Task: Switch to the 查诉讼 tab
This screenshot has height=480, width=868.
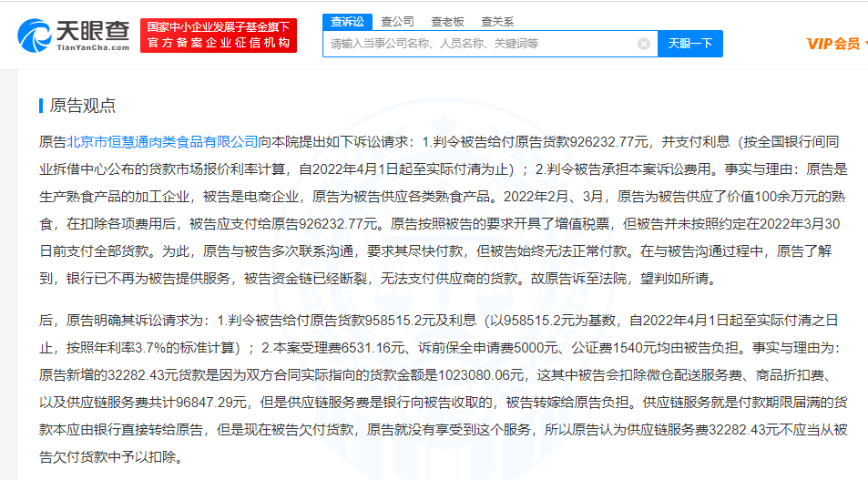Action: coord(346,20)
